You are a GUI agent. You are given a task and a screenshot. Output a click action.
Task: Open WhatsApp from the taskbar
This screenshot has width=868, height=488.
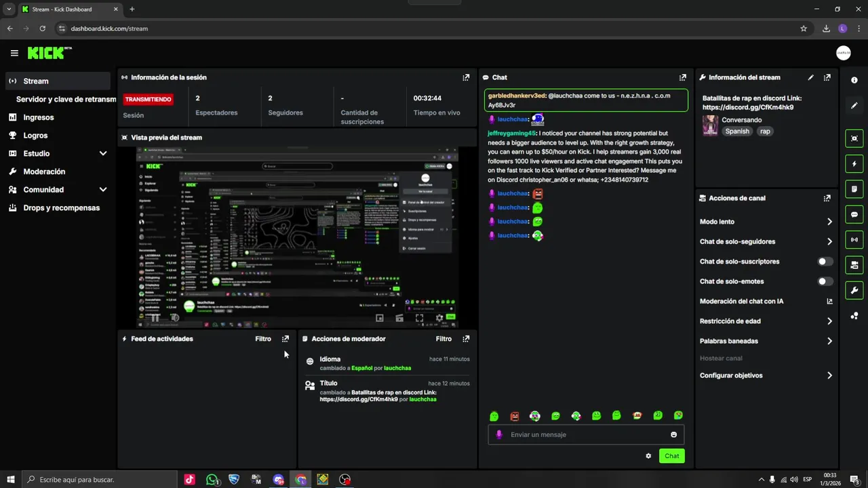pos(212,479)
